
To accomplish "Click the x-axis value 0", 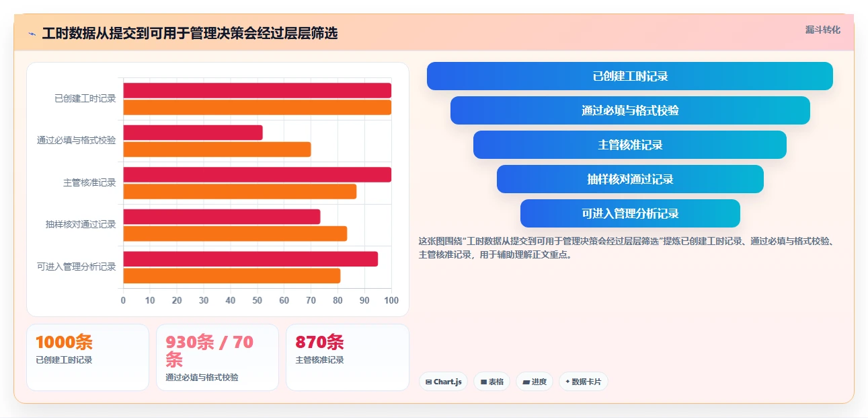I will coord(123,300).
